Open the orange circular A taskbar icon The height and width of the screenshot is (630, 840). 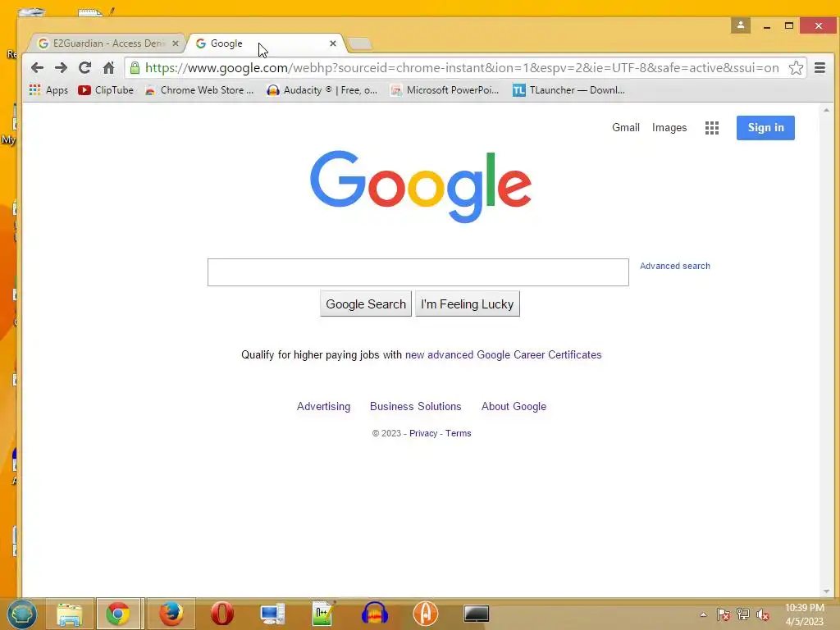click(426, 614)
